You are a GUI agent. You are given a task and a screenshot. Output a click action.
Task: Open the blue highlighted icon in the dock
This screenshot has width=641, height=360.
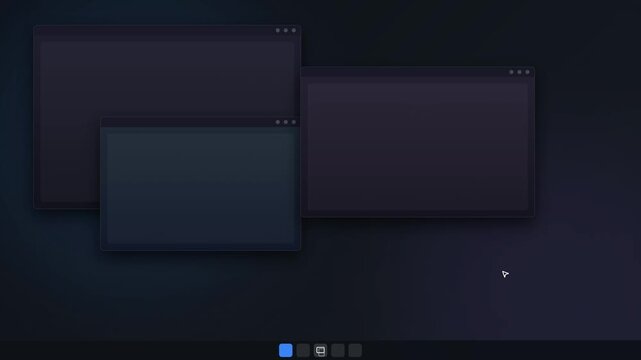(286, 350)
